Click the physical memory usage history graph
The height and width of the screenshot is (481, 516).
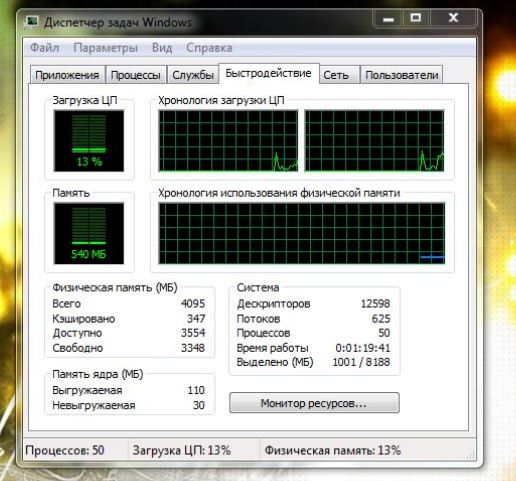point(302,233)
